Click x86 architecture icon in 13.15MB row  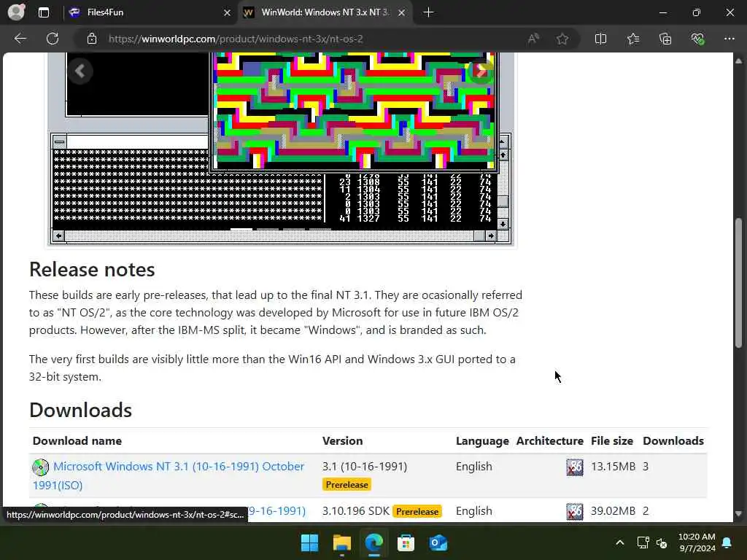click(575, 467)
